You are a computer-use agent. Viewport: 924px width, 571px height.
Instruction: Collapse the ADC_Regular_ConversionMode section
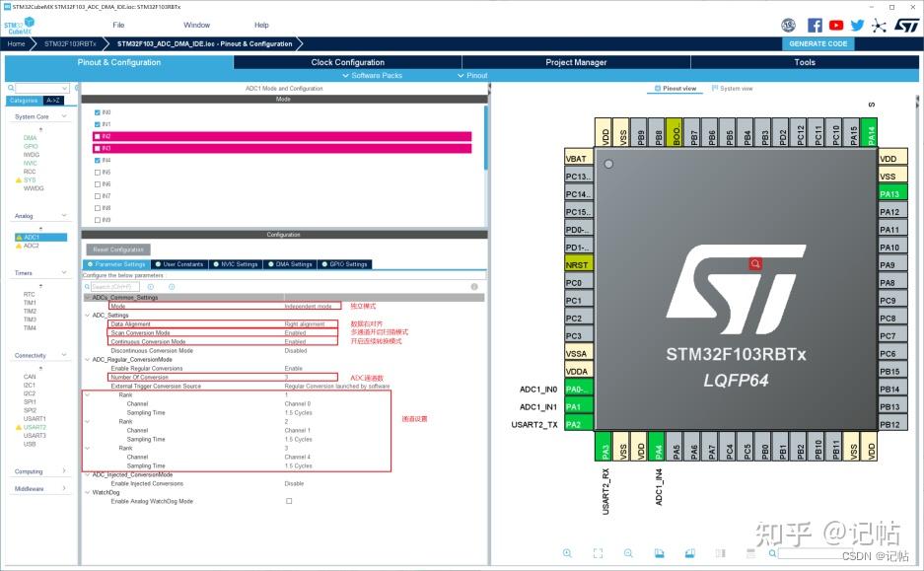tap(89, 359)
